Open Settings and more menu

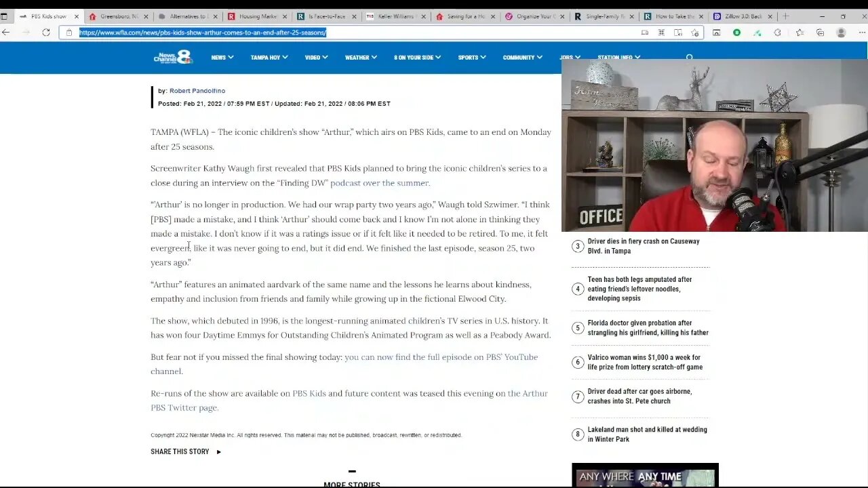point(861,33)
